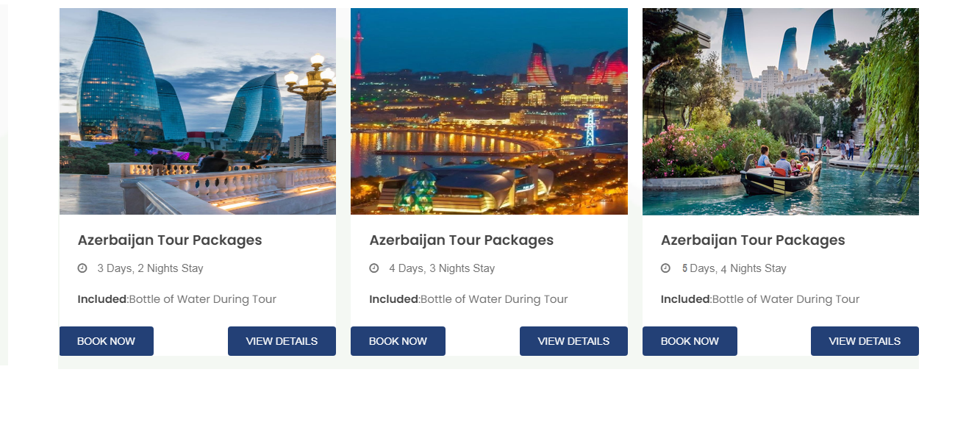Open VIEW DETAILS for 5 Days package

865,341
